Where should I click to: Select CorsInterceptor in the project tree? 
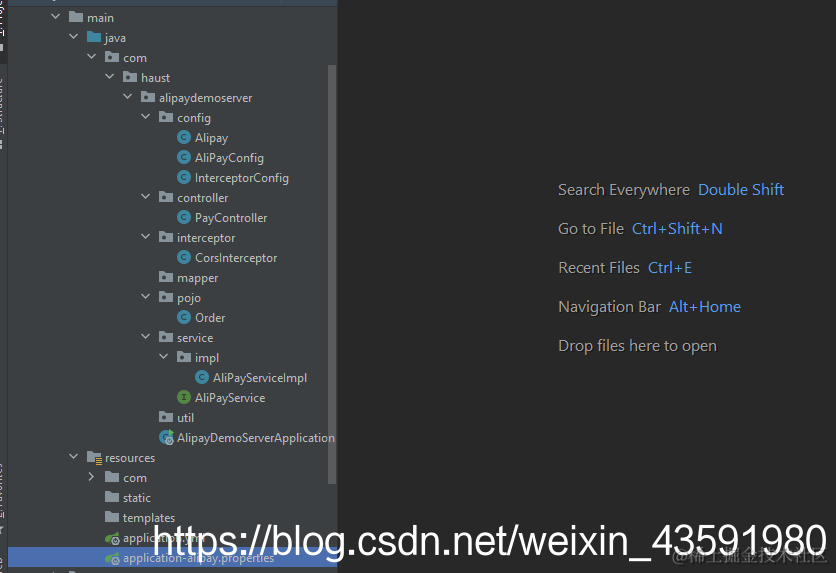(236, 258)
